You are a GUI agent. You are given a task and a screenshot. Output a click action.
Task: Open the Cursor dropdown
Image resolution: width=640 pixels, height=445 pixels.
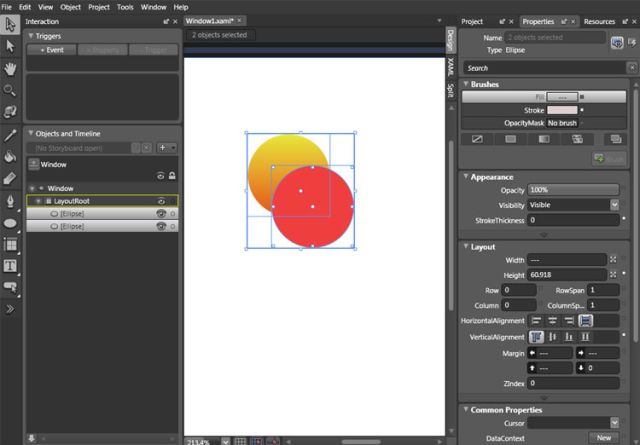[573, 423]
